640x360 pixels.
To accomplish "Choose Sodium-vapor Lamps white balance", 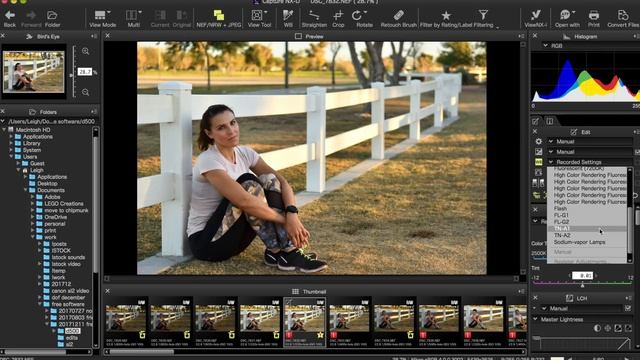I will [579, 242].
